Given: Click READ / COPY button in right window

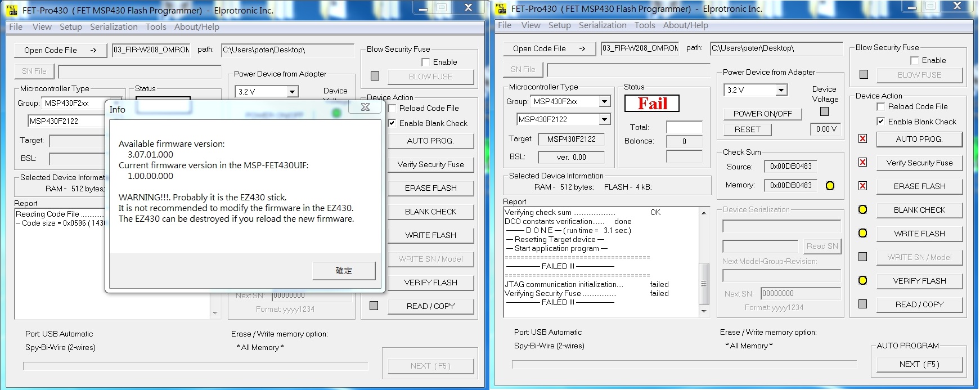Looking at the screenshot, I should coord(919,304).
